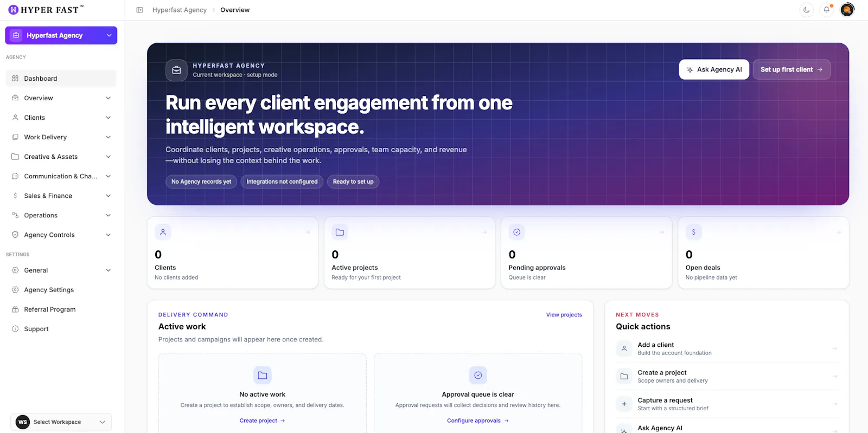Expand the Operations chevron

108,215
